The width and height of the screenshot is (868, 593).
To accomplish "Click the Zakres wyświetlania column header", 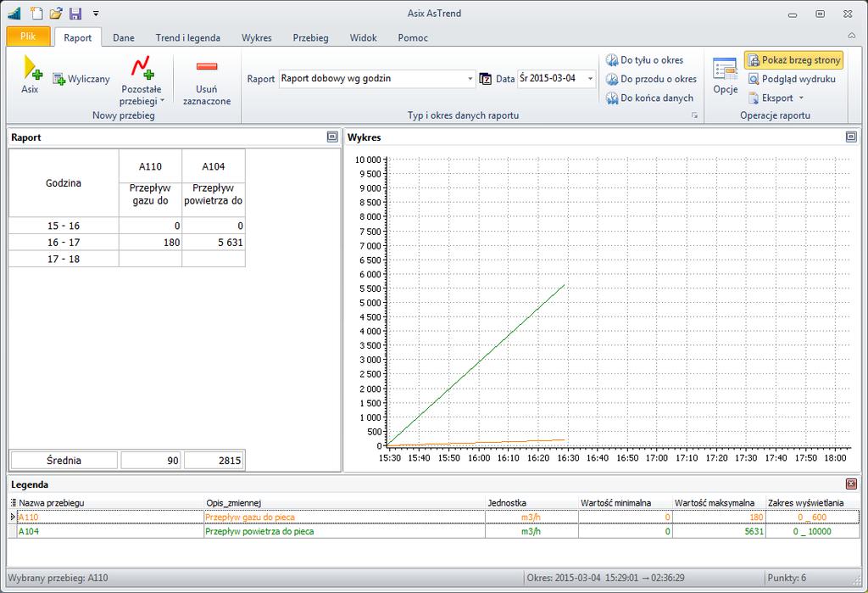I will coord(812,503).
